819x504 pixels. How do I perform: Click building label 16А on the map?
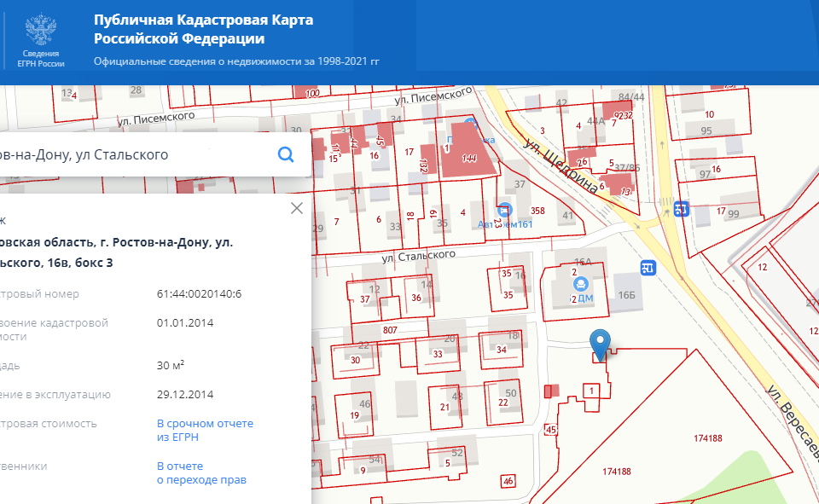(x=583, y=262)
